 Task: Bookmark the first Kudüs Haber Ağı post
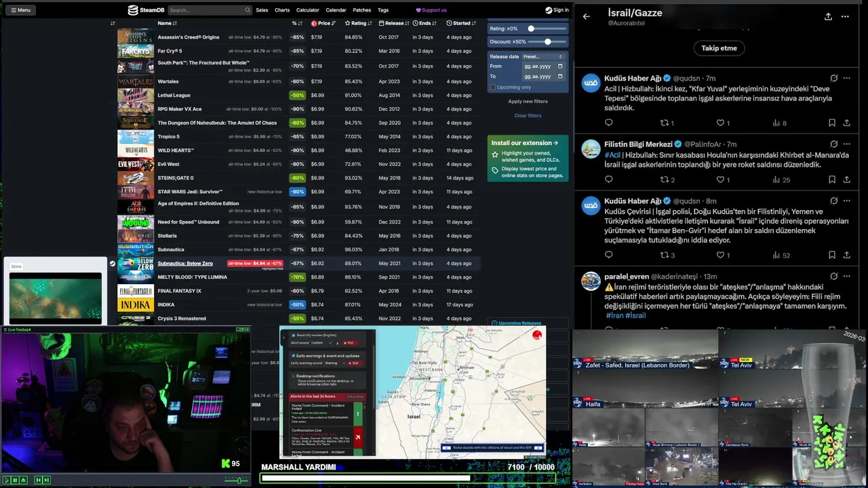(x=831, y=123)
